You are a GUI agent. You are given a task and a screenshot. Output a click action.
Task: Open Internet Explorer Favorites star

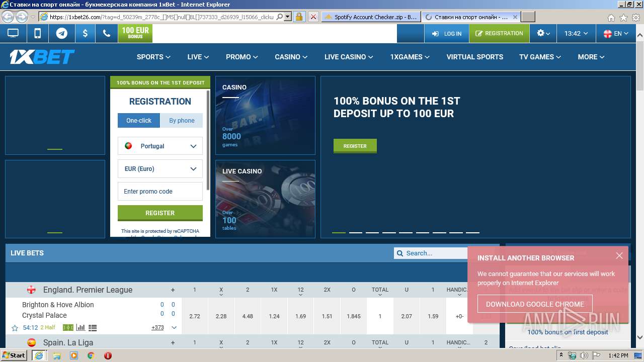(x=623, y=18)
